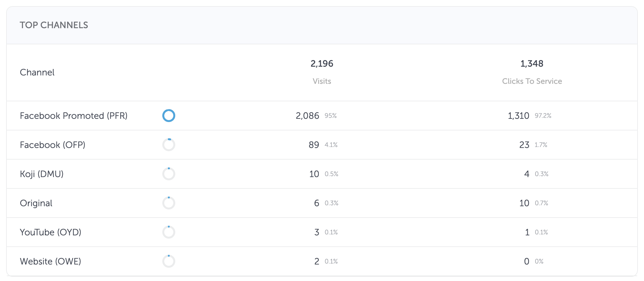Viewport: 644px width, 281px height.
Task: Click the Facebook (OFP) share ring icon
Action: click(x=169, y=145)
